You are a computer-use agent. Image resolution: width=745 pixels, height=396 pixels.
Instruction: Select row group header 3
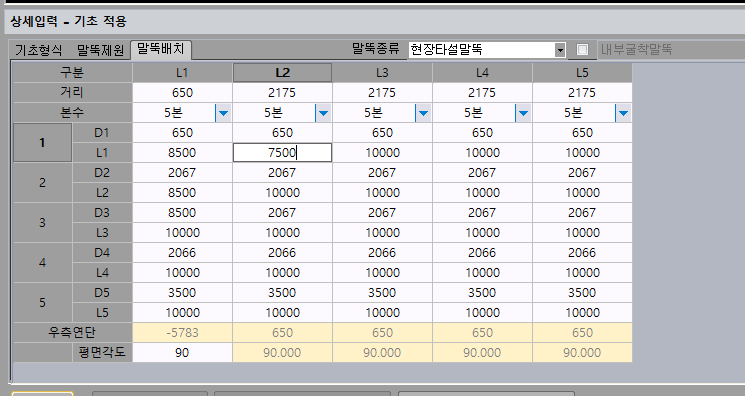click(x=43, y=222)
